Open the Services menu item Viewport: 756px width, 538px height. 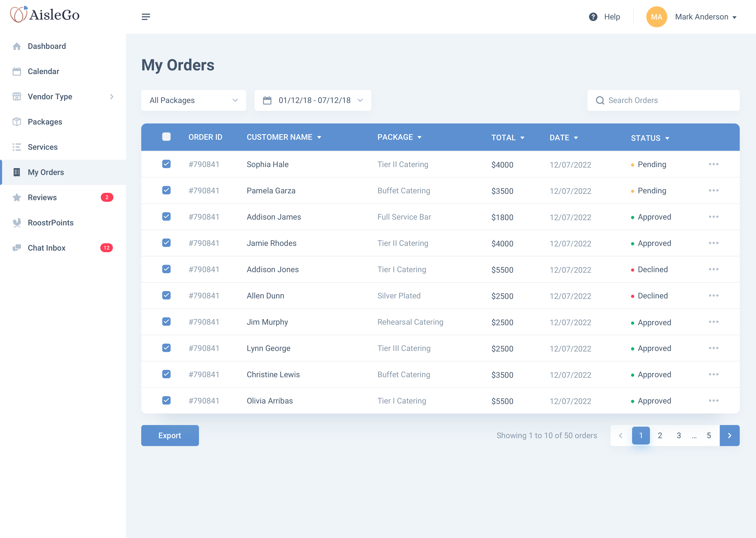(42, 147)
